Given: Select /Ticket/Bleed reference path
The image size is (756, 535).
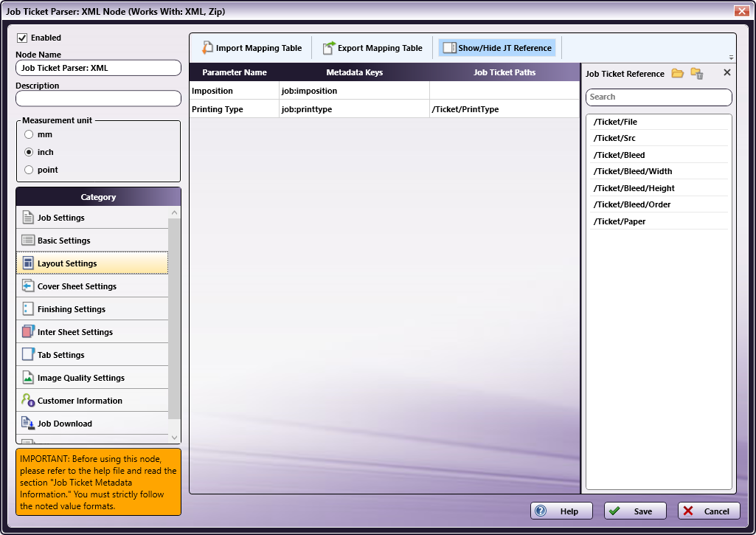Looking at the screenshot, I should tap(659, 155).
